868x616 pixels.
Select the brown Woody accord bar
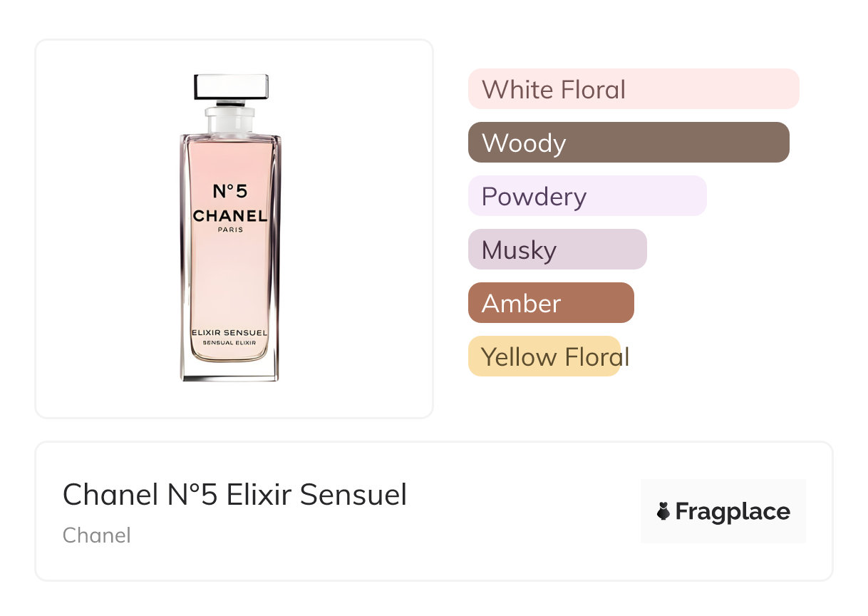628,143
